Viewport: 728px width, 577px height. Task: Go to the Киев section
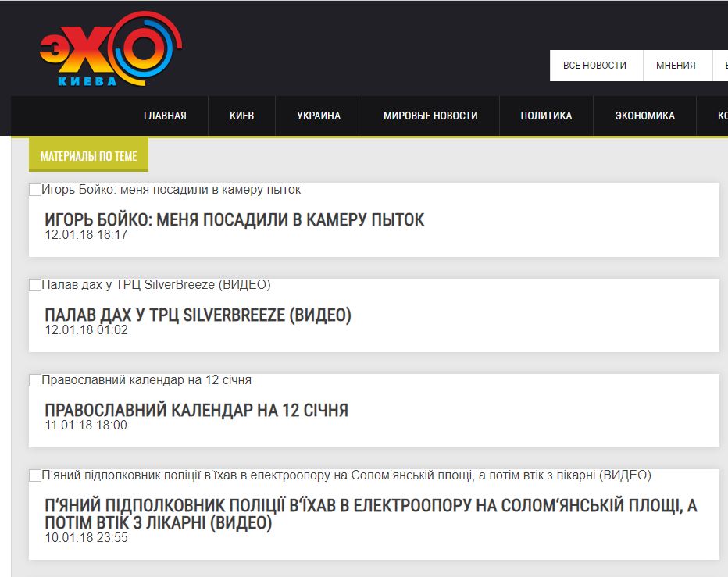241,116
